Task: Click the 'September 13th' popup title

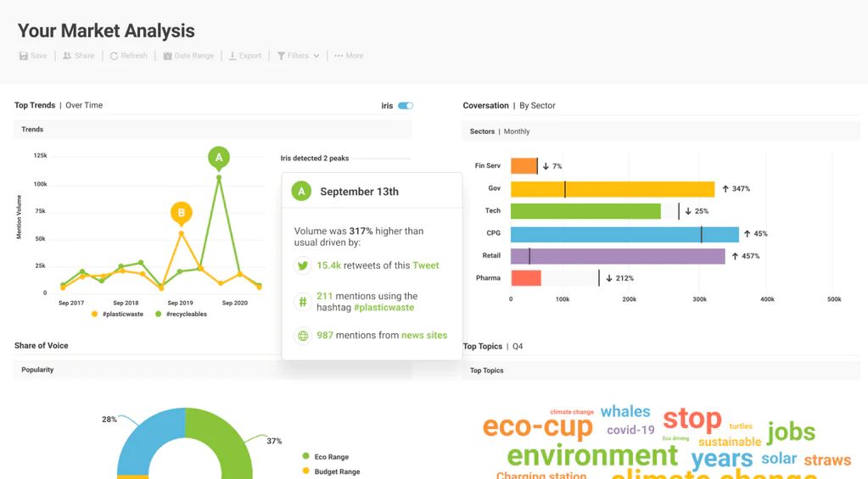Action: (359, 192)
